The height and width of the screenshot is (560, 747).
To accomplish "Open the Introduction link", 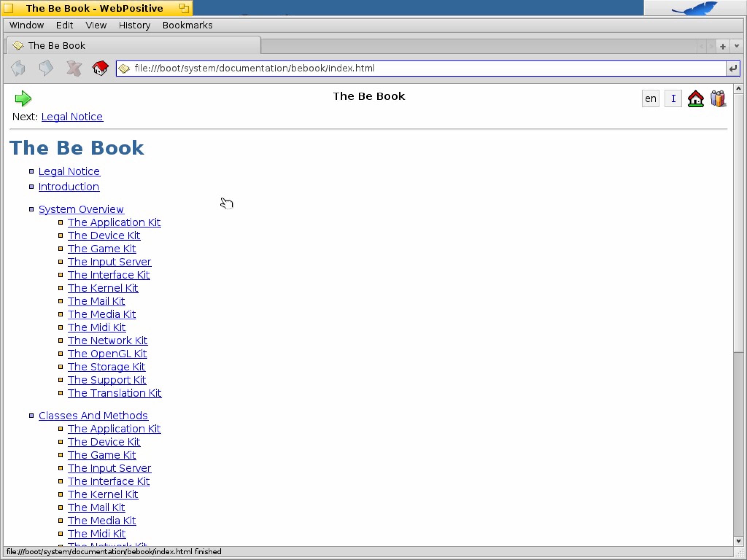I will (x=69, y=187).
